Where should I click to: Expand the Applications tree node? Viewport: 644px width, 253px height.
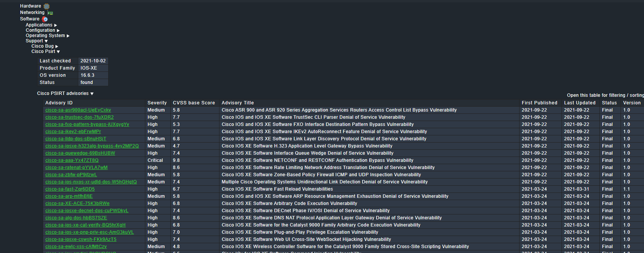pos(56,25)
